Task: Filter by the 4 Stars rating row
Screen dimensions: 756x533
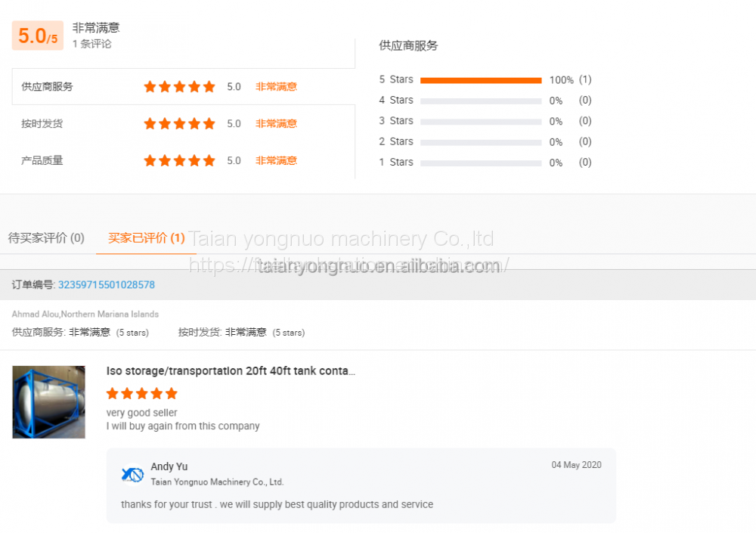Action: pyautogui.click(x=481, y=101)
